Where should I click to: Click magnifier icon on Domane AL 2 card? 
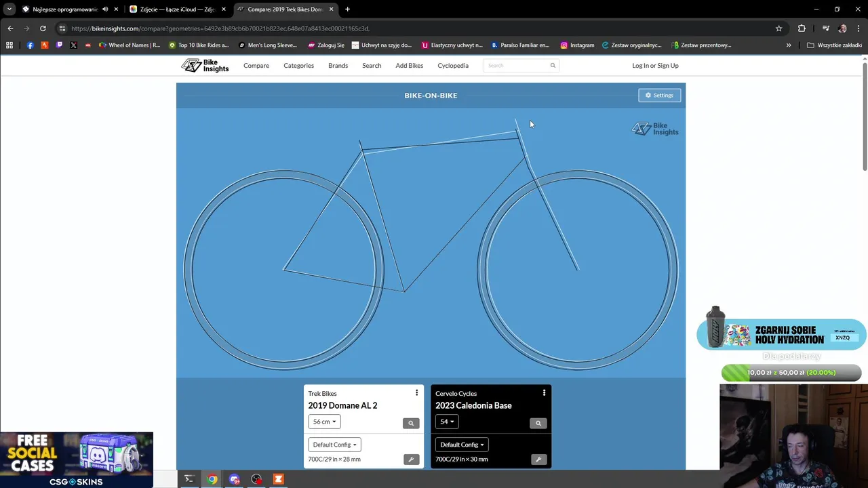tap(411, 423)
